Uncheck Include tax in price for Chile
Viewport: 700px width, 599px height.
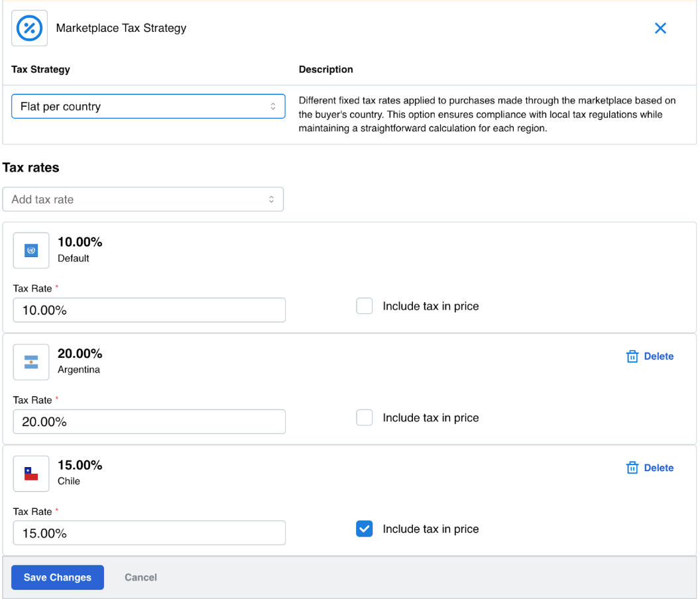point(365,529)
